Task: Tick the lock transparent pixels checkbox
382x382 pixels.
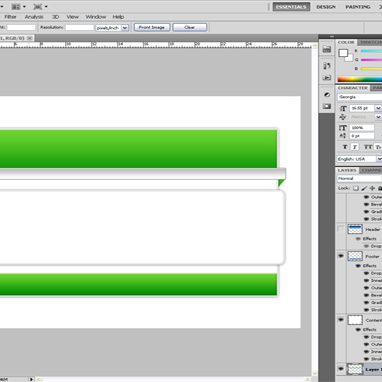Action: coord(356,188)
